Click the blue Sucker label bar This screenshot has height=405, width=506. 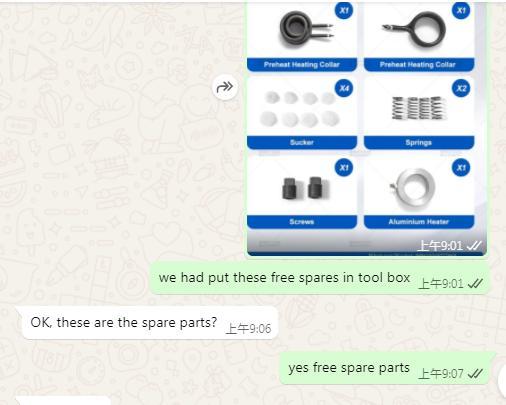tap(302, 143)
